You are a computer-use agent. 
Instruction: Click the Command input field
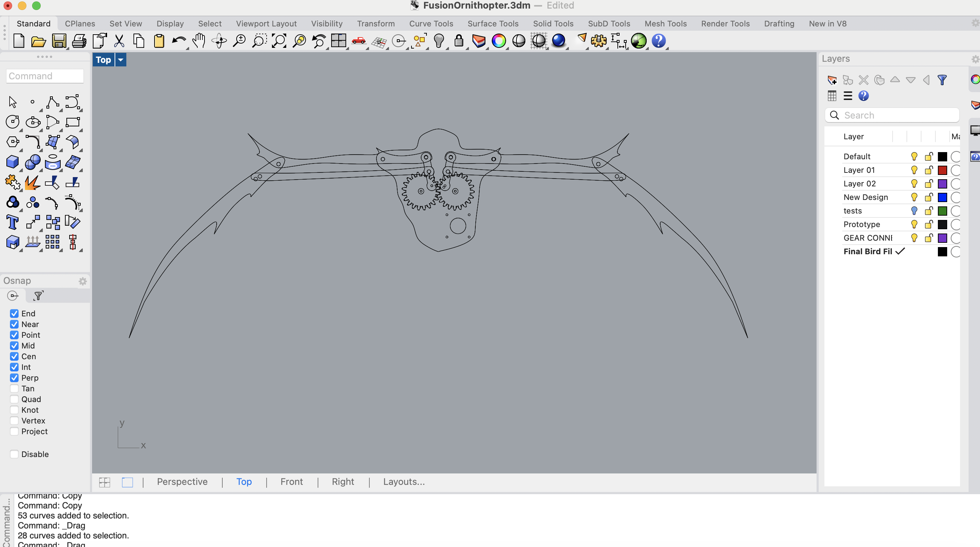(45, 76)
